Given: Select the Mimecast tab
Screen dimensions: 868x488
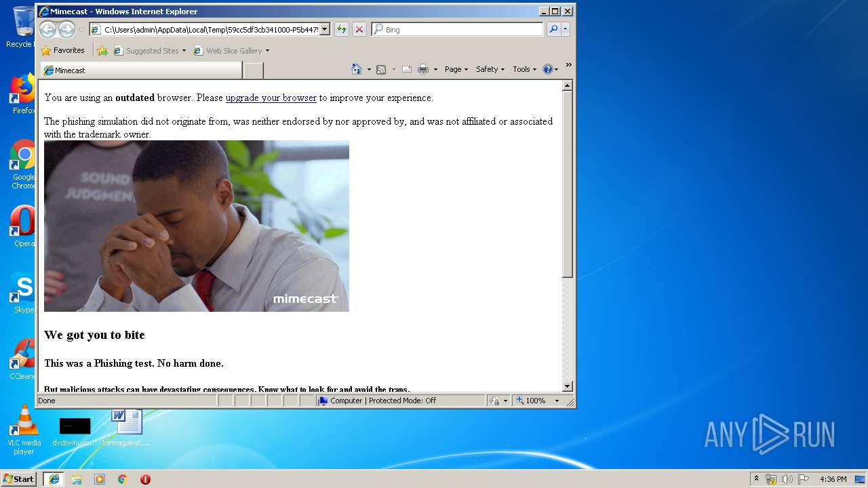Looking at the screenshot, I should click(x=141, y=70).
